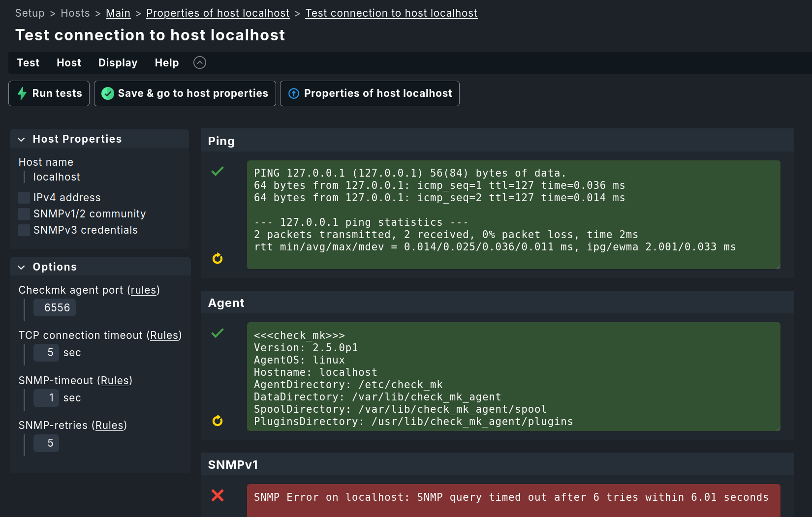The height and width of the screenshot is (517, 812).
Task: Click the green checkmark beside the Agent output
Action: tap(217, 334)
